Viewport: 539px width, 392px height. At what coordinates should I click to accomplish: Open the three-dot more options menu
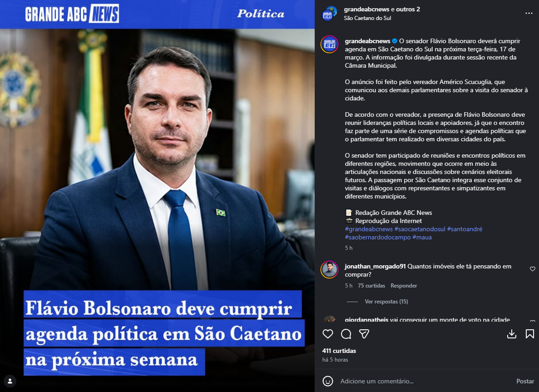529,13
